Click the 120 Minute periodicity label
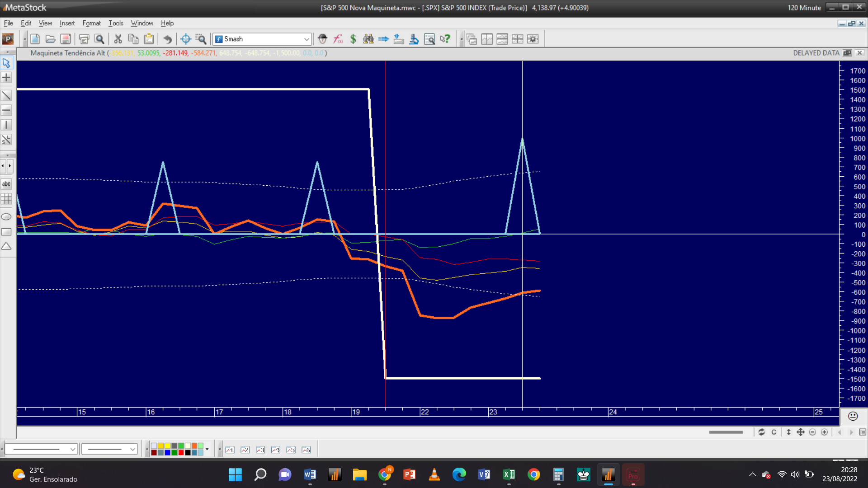This screenshot has width=868, height=488. pyautogui.click(x=804, y=8)
